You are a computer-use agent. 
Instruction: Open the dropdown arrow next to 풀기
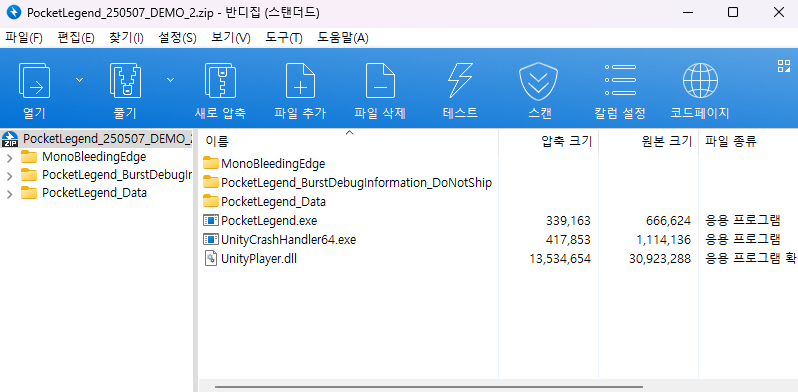(x=170, y=79)
